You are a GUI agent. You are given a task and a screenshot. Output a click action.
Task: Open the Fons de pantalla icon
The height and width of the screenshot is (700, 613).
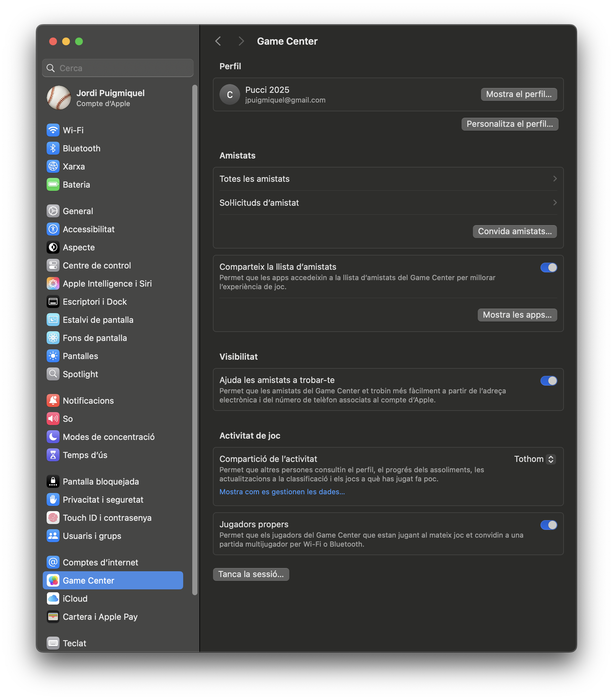[53, 338]
